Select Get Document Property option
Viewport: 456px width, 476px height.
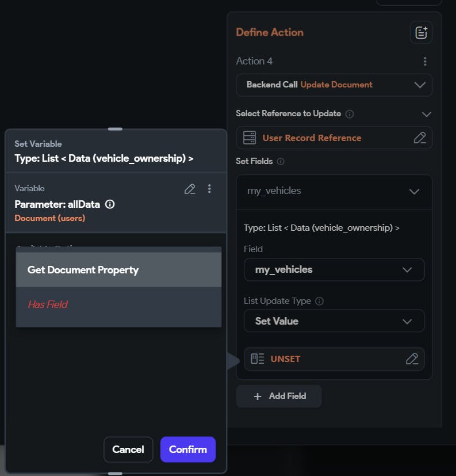(x=118, y=270)
